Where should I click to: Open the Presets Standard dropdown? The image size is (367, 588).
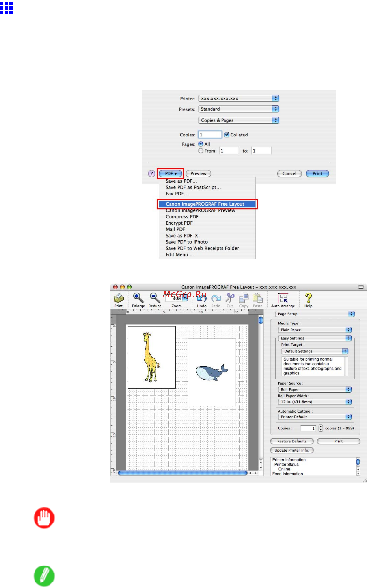click(238, 109)
